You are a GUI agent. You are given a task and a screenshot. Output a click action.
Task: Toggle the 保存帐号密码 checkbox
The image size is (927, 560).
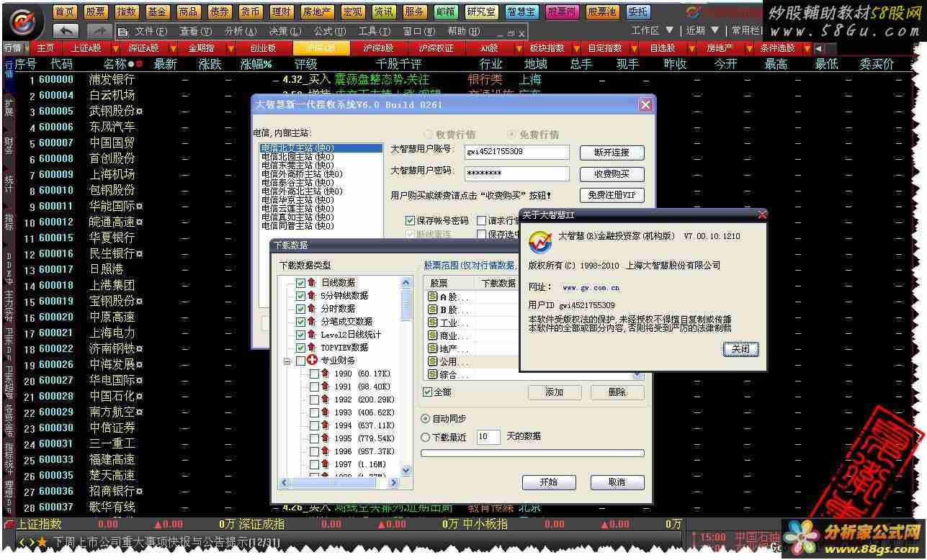pos(411,220)
